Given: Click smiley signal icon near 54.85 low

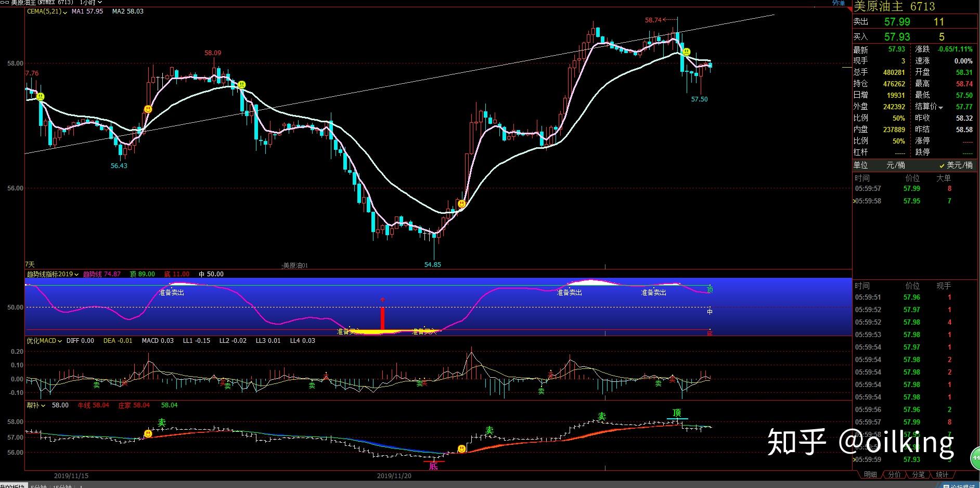Looking at the screenshot, I should 461,204.
